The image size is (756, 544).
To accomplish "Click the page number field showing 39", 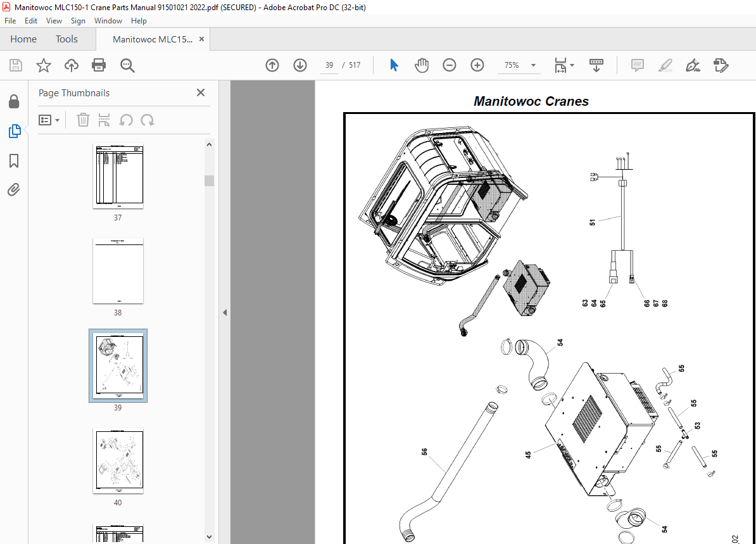I will [x=329, y=65].
